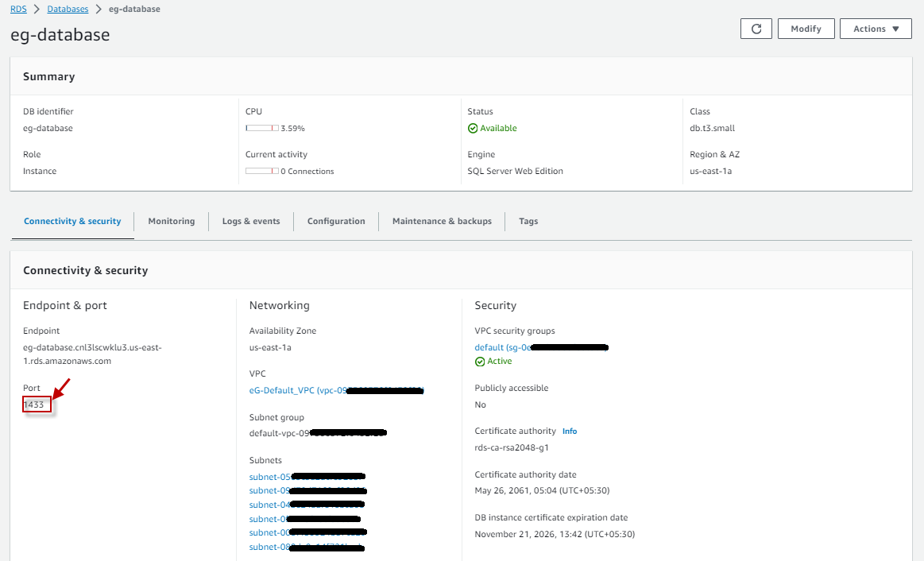Click the db.t3.small class value

pos(712,129)
